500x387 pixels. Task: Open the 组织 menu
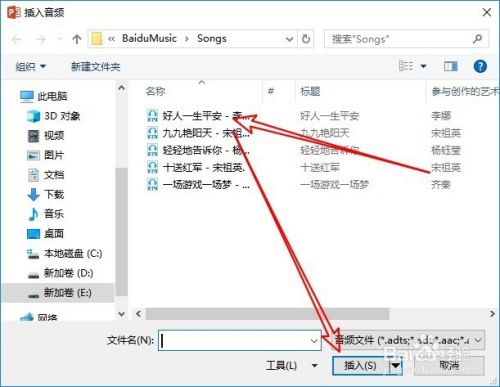pyautogui.click(x=30, y=66)
